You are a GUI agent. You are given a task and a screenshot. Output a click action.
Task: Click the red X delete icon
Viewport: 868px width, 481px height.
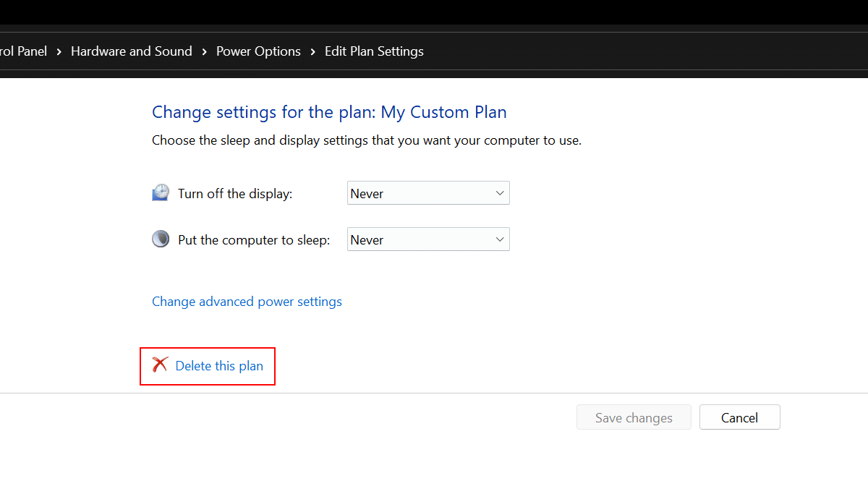[160, 365]
